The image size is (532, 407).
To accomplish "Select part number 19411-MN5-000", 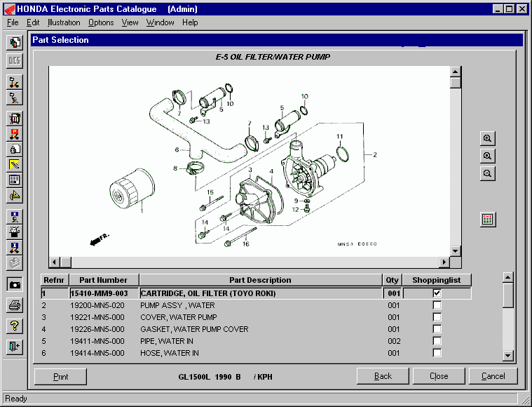I will tap(97, 341).
